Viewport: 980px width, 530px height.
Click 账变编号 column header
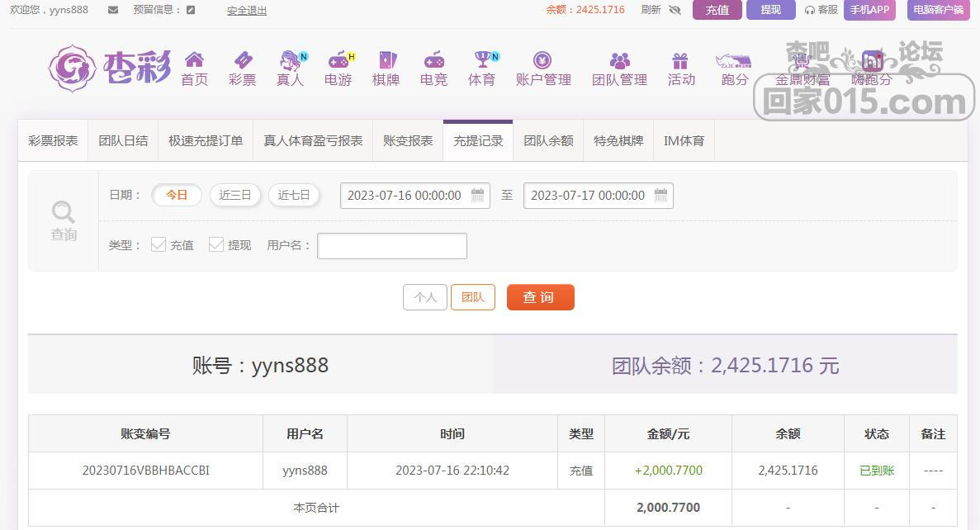tap(145, 433)
